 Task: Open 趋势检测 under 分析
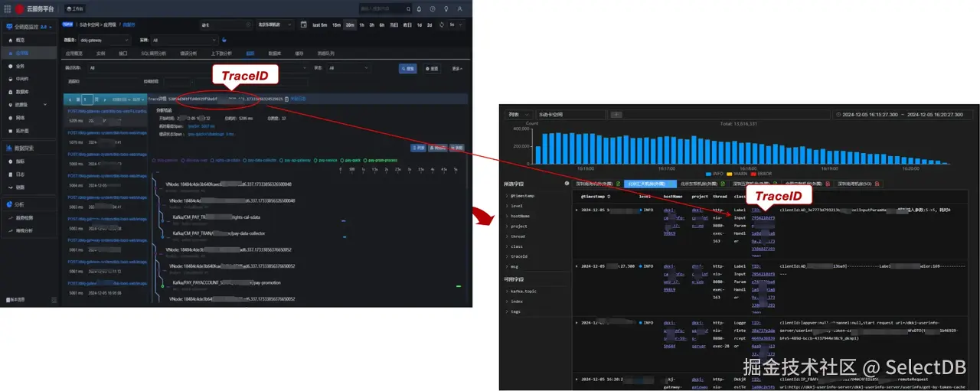click(x=24, y=218)
